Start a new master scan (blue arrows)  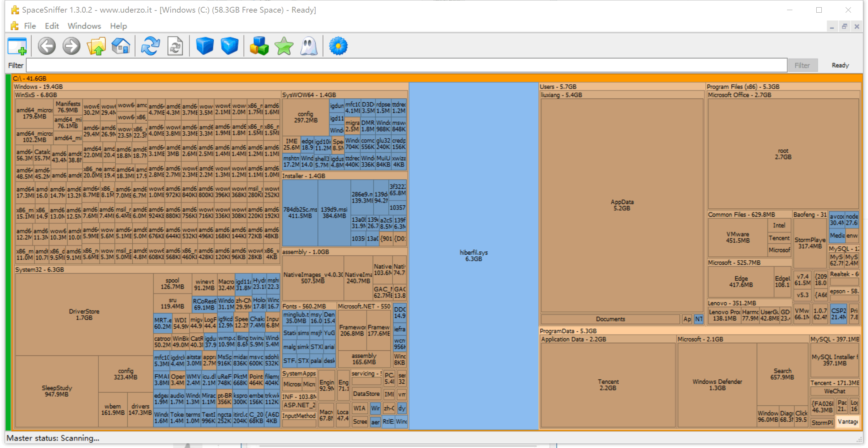pos(150,46)
